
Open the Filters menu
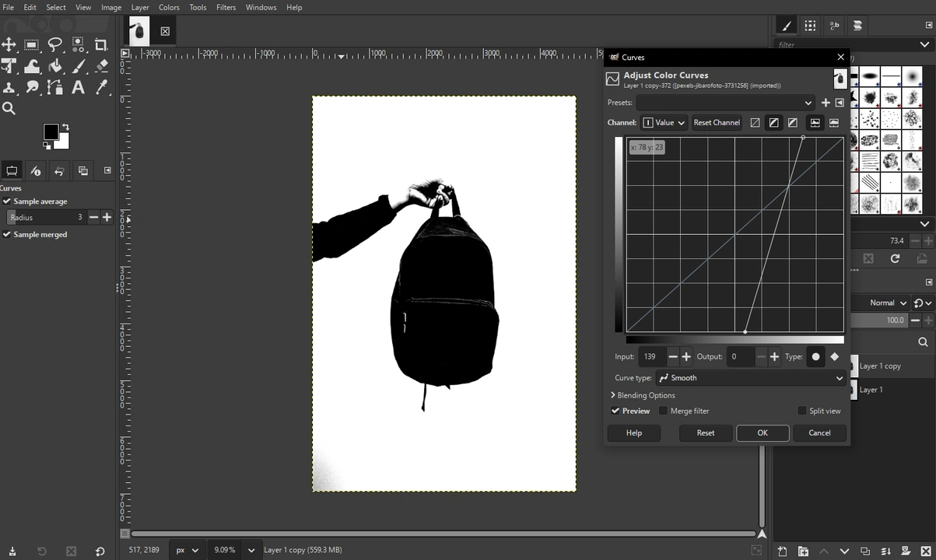(226, 7)
